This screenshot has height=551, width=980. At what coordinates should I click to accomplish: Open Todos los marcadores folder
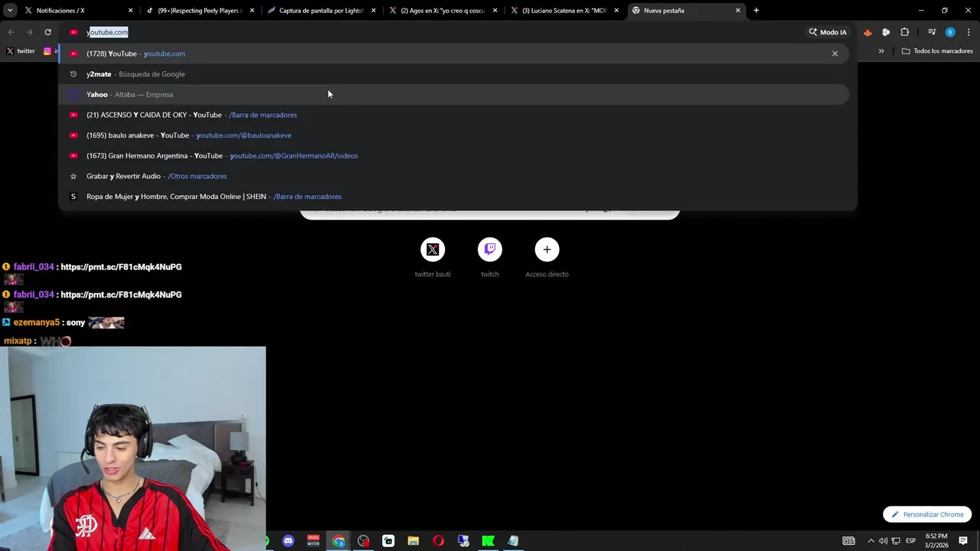937,51
